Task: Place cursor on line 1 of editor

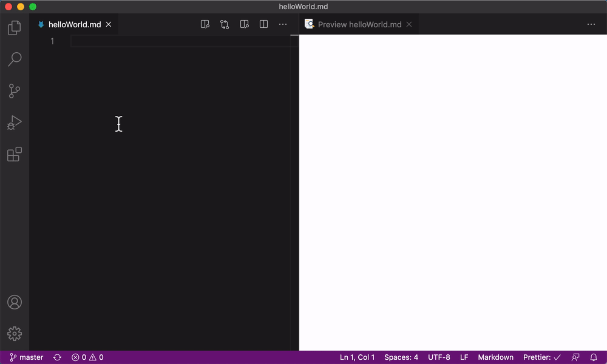Action: 180,41
